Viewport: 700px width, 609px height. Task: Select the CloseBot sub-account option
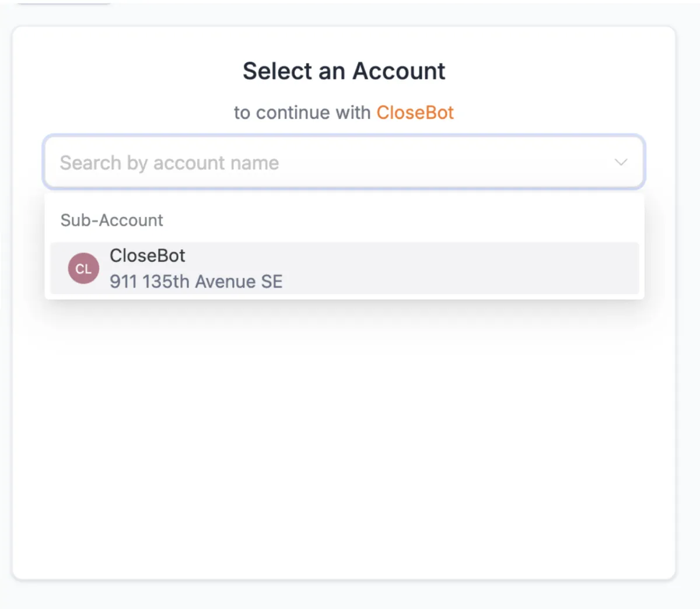coord(344,268)
